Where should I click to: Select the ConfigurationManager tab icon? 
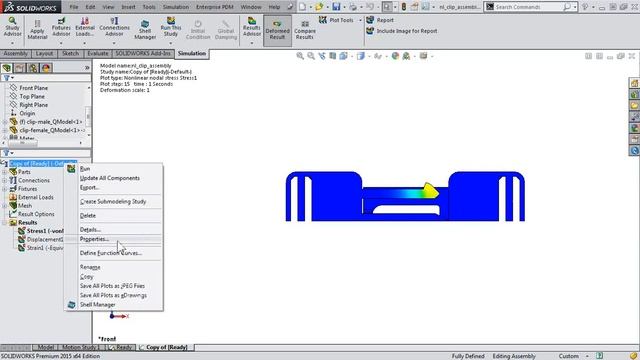click(x=33, y=68)
